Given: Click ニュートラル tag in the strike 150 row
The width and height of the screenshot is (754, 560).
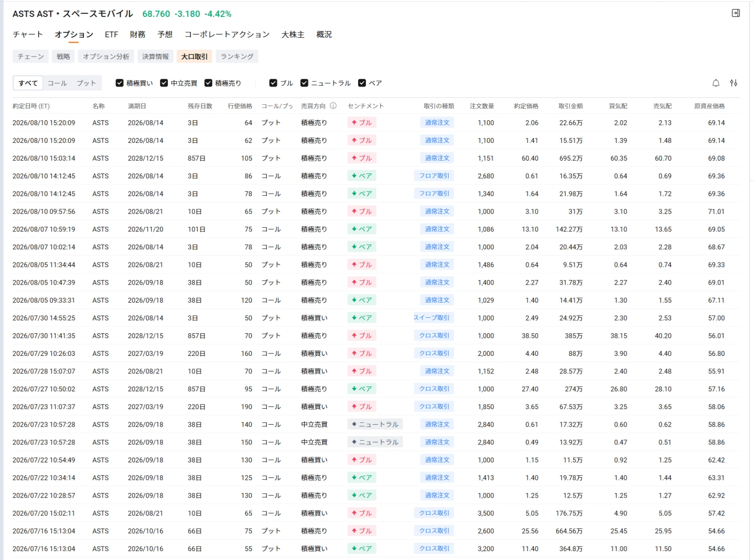Looking at the screenshot, I should (375, 442).
